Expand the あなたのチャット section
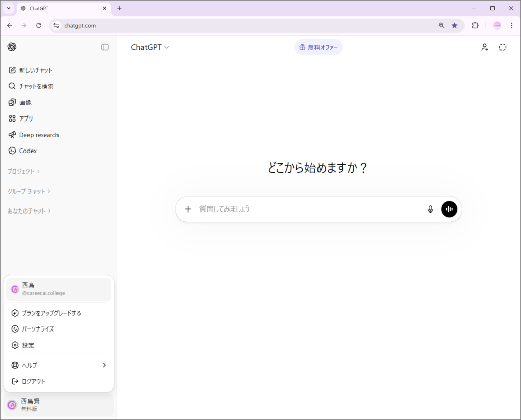This screenshot has height=420, width=521. pyautogui.click(x=29, y=211)
